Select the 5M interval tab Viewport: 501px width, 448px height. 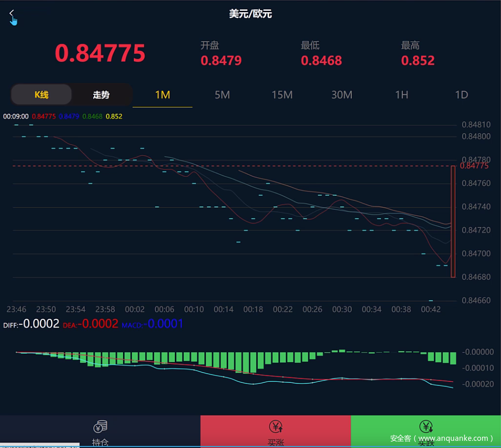point(222,95)
